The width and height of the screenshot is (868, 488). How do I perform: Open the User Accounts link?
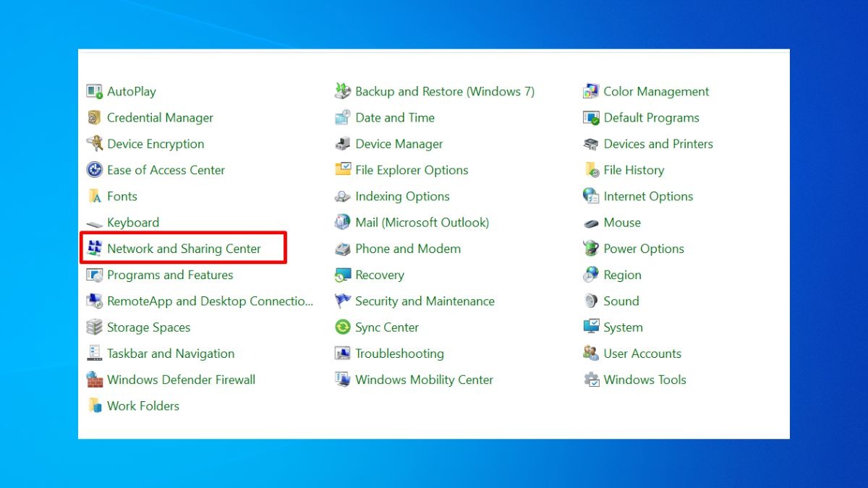(x=642, y=354)
